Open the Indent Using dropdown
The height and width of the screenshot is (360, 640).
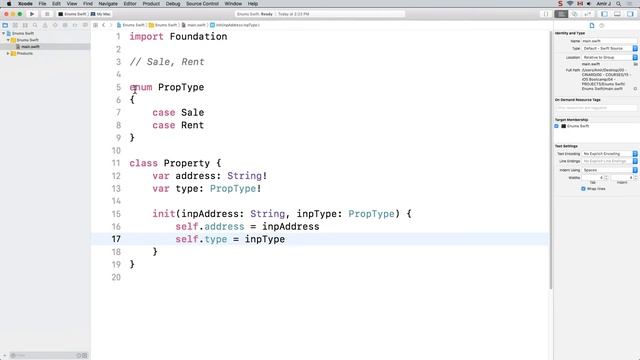[x=609, y=170]
